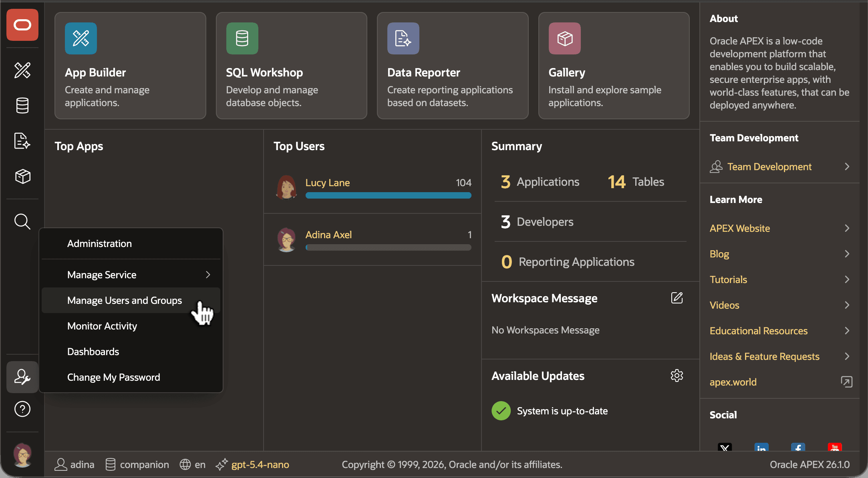The height and width of the screenshot is (478, 868).
Task: Open the Adina Axel user link
Action: coord(328,235)
